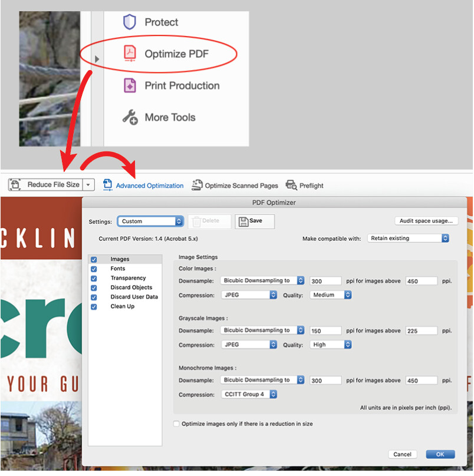
Task: Open the Make compatible with dropdown
Action: [408, 238]
